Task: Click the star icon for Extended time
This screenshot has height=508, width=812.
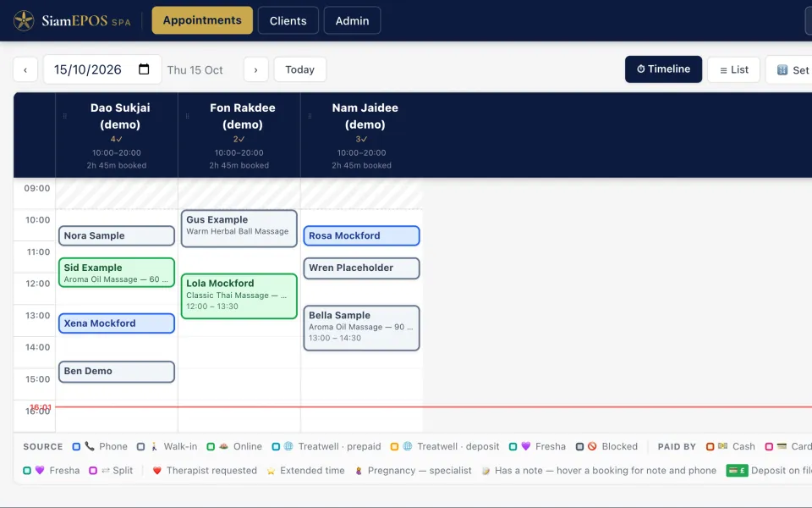Action: 271,471
